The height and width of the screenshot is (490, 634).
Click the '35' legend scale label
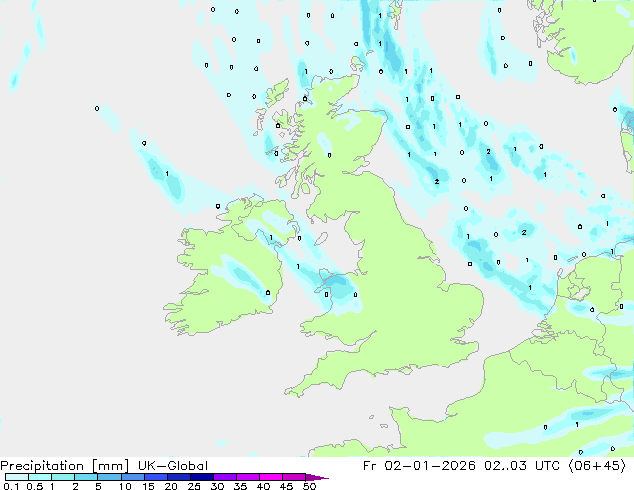click(x=240, y=486)
